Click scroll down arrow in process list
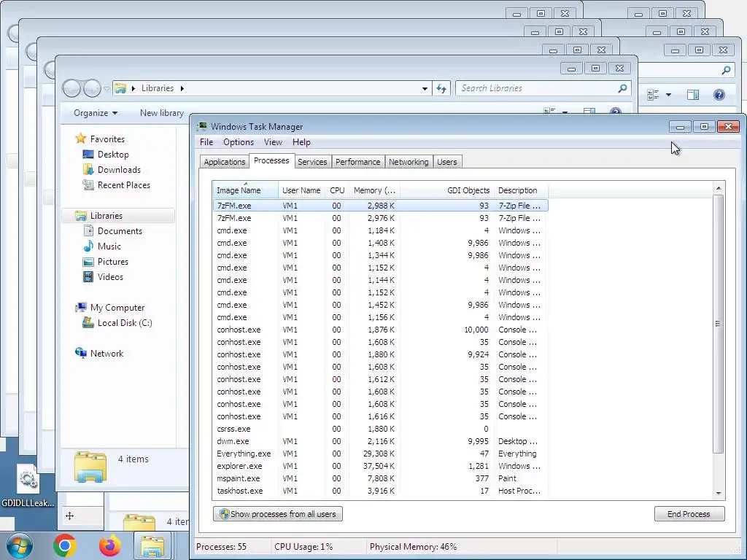 coord(719,494)
